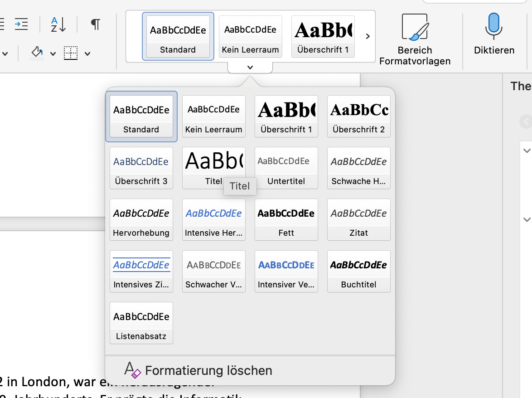Toggle the paragraph marks (¶) icon

(95, 24)
